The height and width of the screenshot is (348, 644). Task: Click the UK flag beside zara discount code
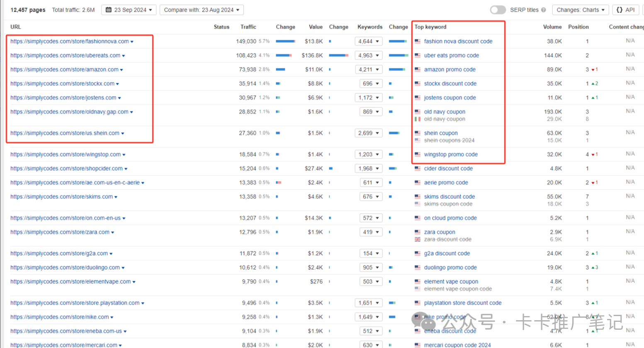[418, 239]
